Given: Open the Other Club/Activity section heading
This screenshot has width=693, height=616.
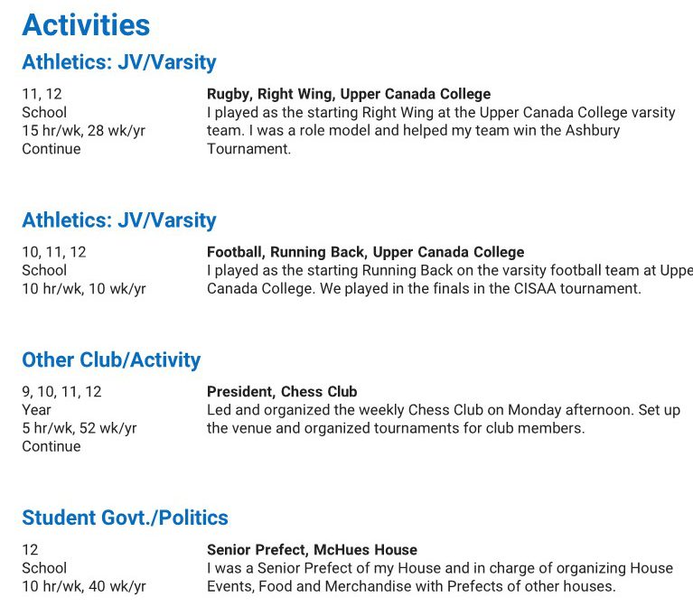Looking at the screenshot, I should [111, 359].
